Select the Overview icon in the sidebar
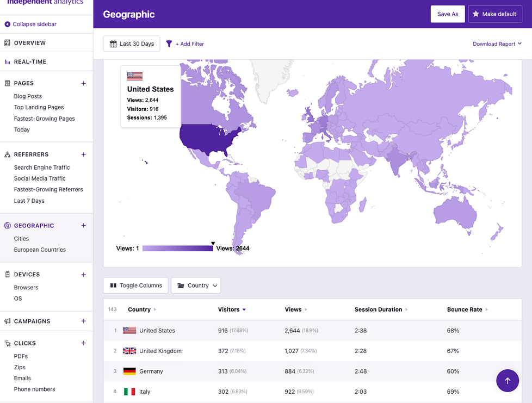Image resolution: width=532 pixels, height=403 pixels. 6,42
